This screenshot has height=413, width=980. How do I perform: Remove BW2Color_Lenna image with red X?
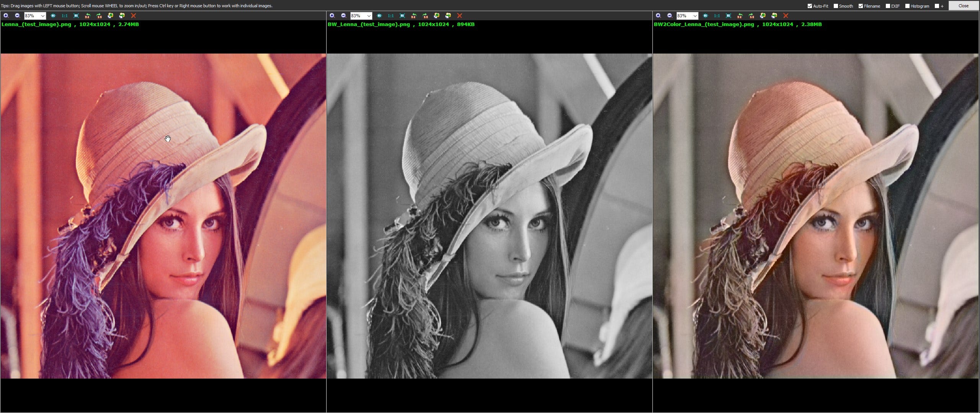[786, 16]
